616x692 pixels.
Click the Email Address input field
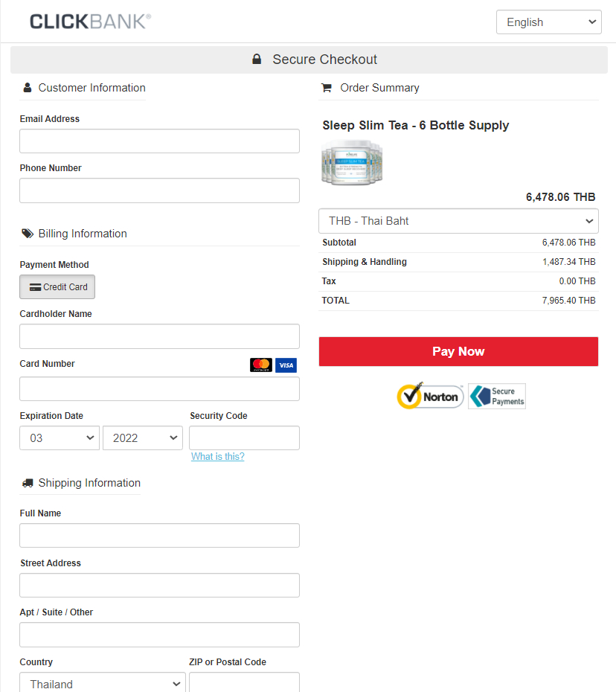pos(159,141)
